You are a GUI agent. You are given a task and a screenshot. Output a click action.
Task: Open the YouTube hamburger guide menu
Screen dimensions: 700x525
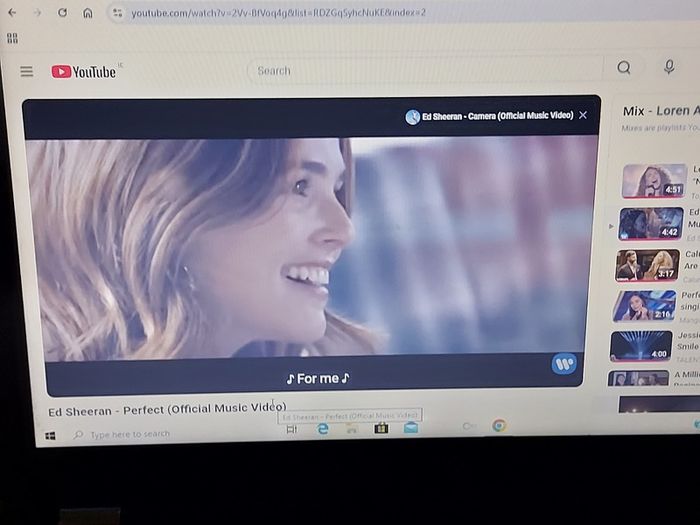pos(27,71)
